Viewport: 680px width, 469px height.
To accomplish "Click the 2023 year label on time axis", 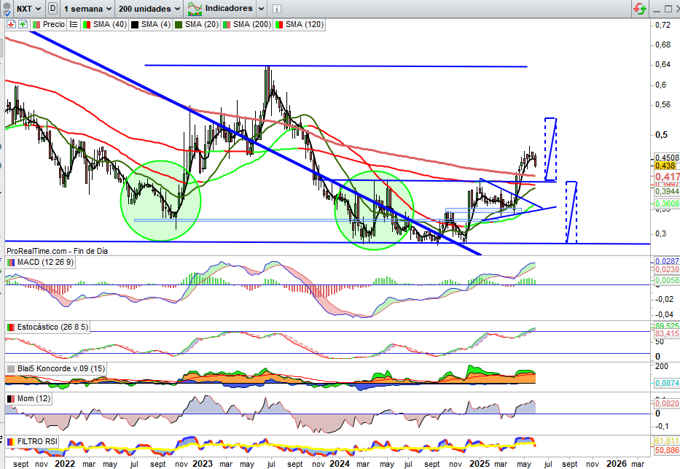I will click(202, 463).
